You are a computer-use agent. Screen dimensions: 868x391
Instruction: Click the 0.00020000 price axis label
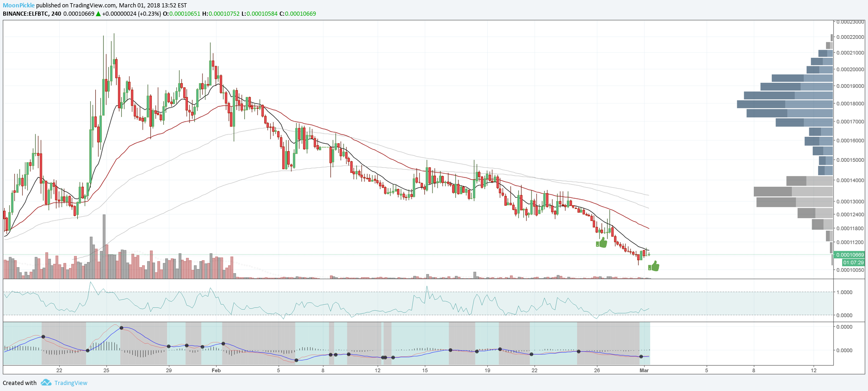(850, 69)
